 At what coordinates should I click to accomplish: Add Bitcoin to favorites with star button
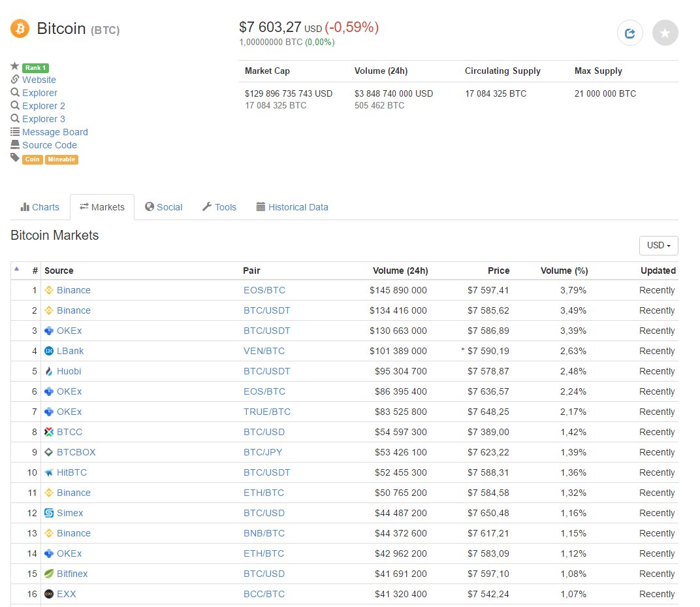pyautogui.click(x=665, y=33)
